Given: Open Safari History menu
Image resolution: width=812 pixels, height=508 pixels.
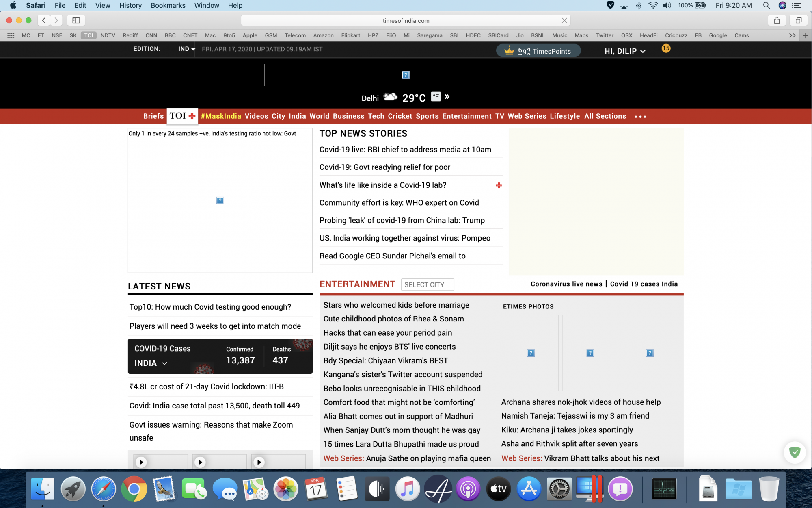Looking at the screenshot, I should (130, 5).
